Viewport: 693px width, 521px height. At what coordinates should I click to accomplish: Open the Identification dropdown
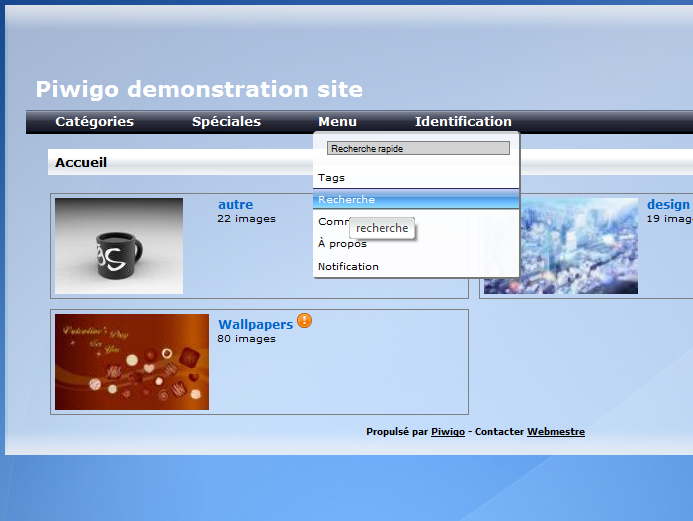coord(463,122)
